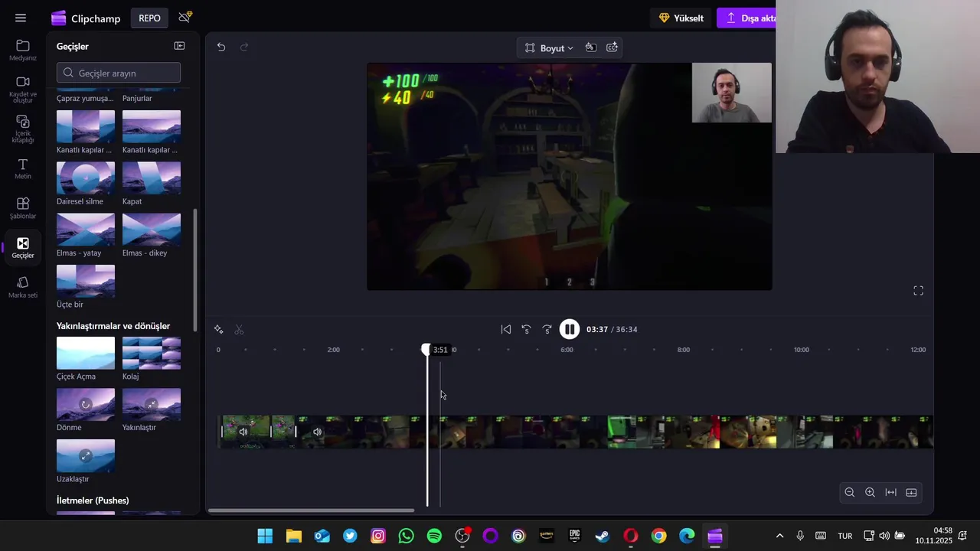Click the background color fill icon

tap(591, 47)
